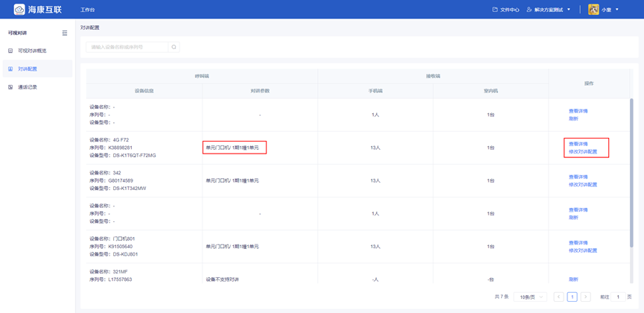Click 查看详情 for device 342
This screenshot has height=313, width=644.
pyautogui.click(x=578, y=177)
